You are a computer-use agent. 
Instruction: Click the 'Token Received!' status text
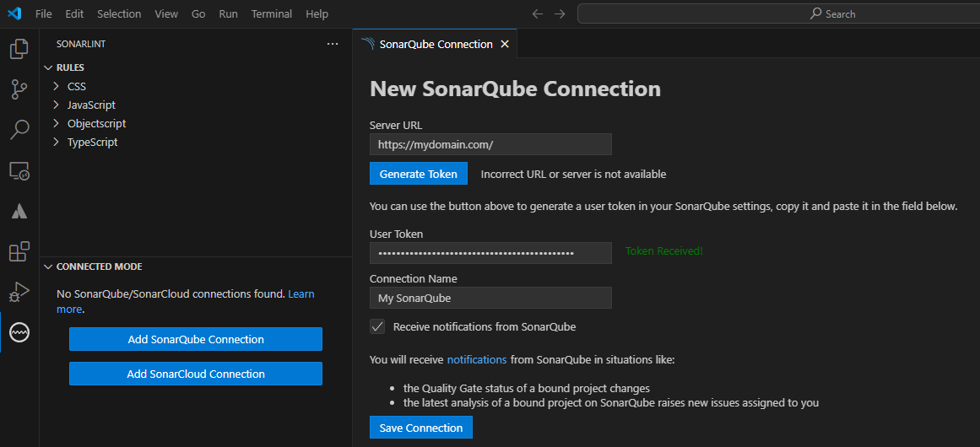click(x=664, y=251)
